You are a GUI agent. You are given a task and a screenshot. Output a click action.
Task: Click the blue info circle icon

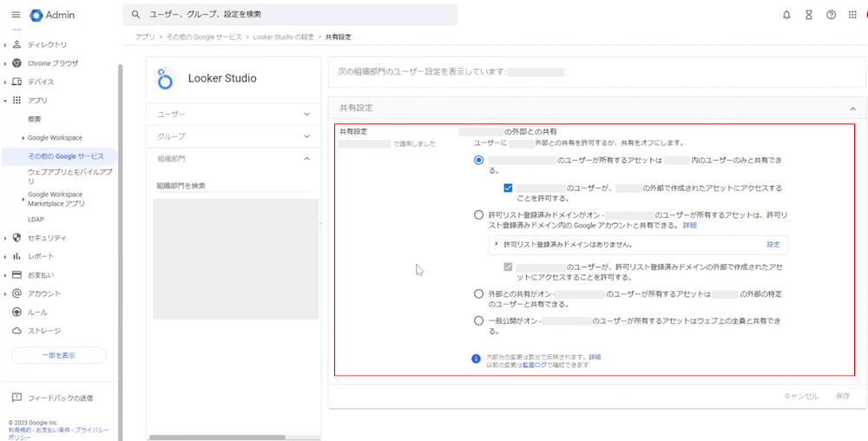click(x=476, y=359)
